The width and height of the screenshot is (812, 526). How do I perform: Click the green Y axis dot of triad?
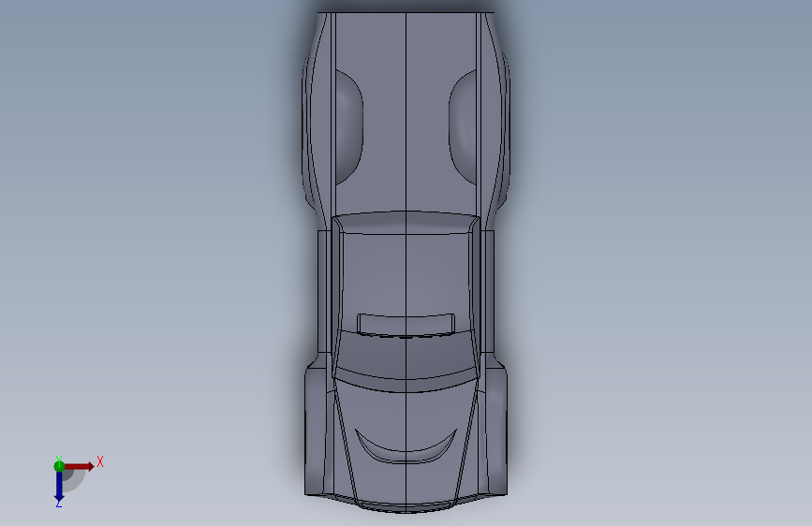(x=59, y=466)
